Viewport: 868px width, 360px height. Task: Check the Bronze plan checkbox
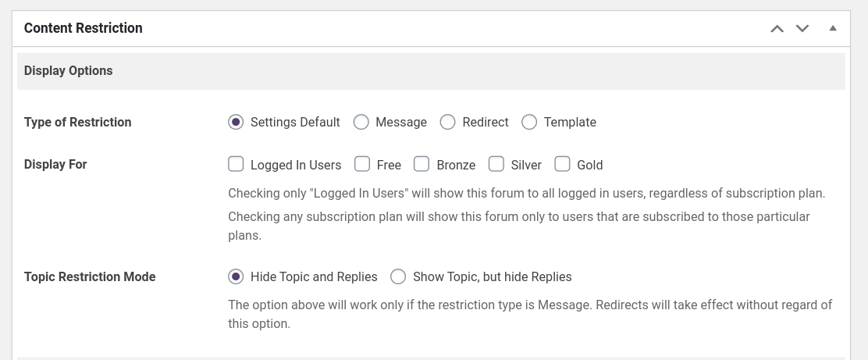tap(422, 164)
